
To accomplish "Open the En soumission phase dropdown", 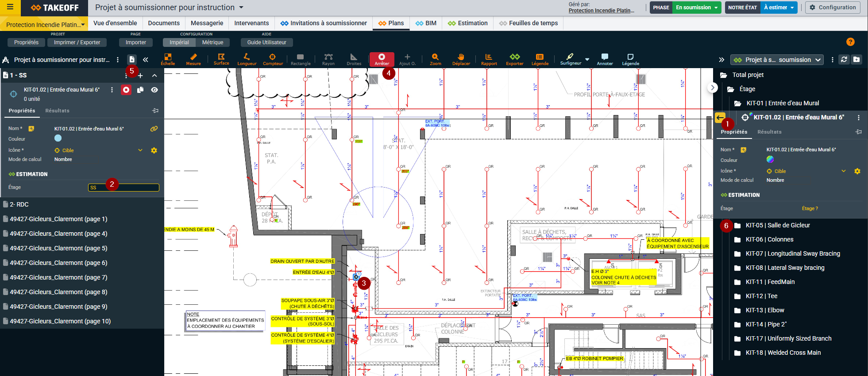I will coord(697,8).
